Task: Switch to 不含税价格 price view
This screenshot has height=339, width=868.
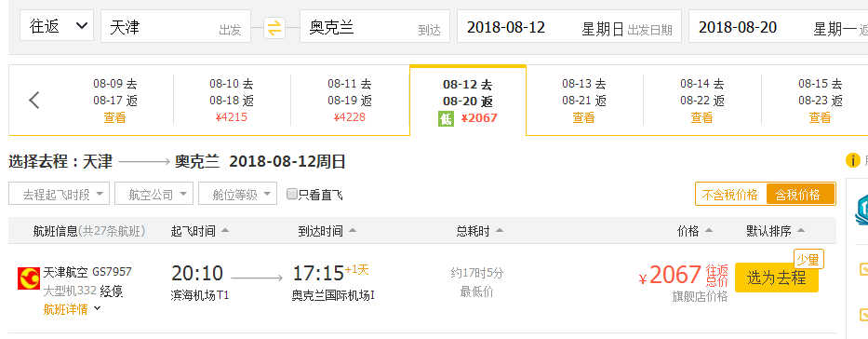Action: (x=730, y=195)
